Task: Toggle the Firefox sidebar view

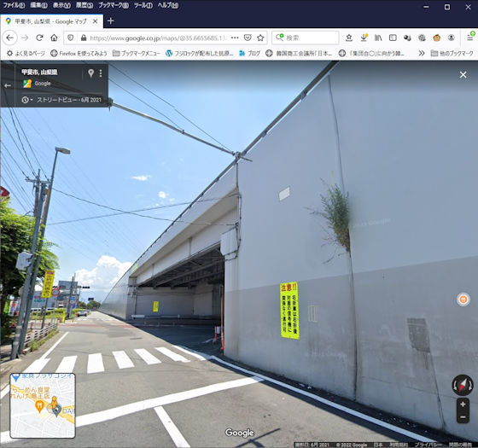Action: point(393,38)
